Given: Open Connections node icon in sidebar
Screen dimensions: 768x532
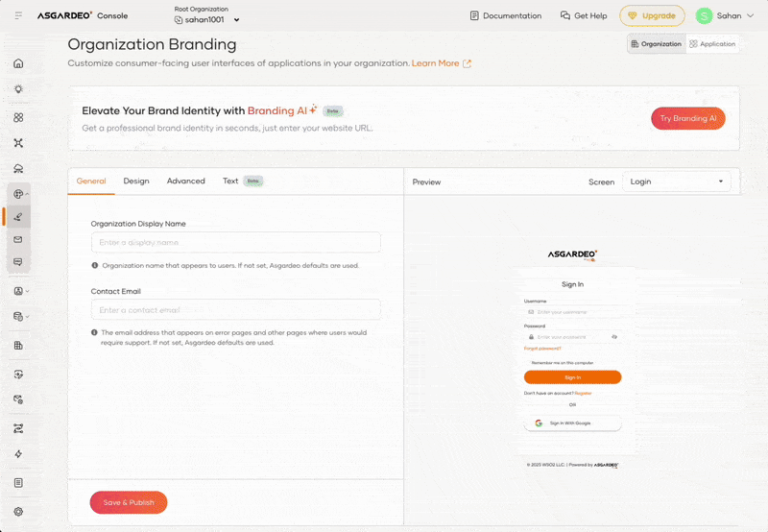Looking at the screenshot, I should coord(18,143).
